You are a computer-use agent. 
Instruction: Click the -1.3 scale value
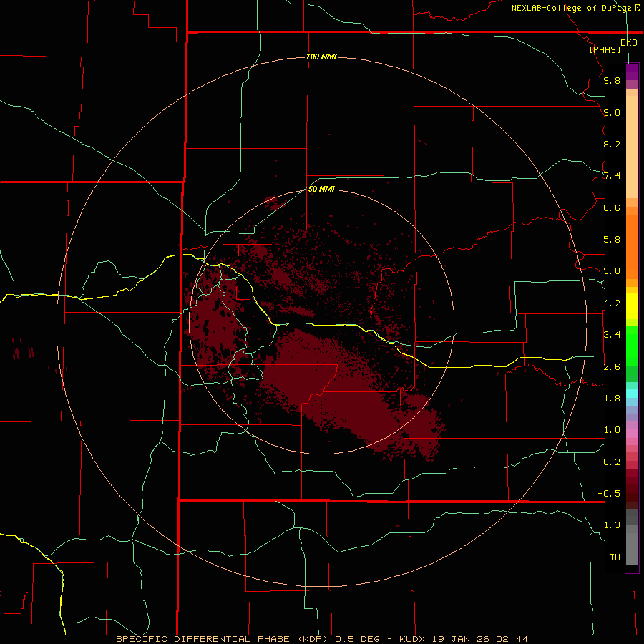tap(609, 525)
